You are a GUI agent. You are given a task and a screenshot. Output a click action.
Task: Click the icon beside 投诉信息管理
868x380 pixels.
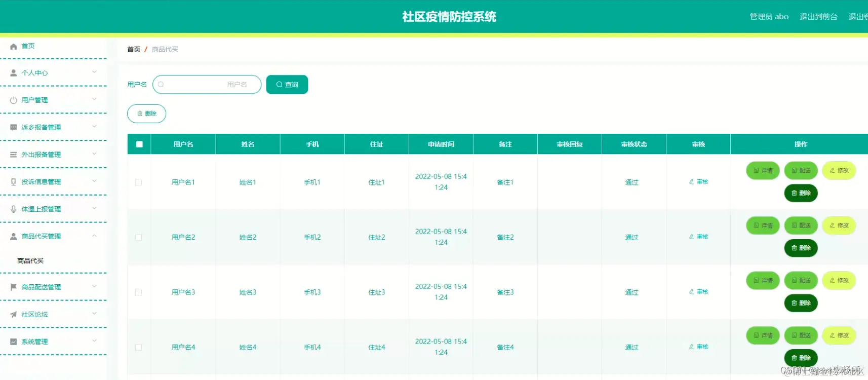point(14,182)
